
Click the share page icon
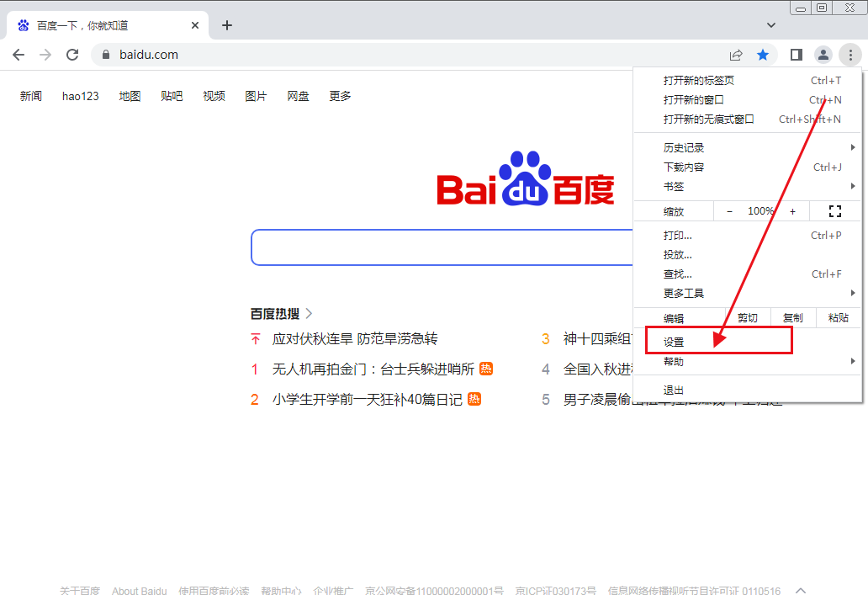736,55
